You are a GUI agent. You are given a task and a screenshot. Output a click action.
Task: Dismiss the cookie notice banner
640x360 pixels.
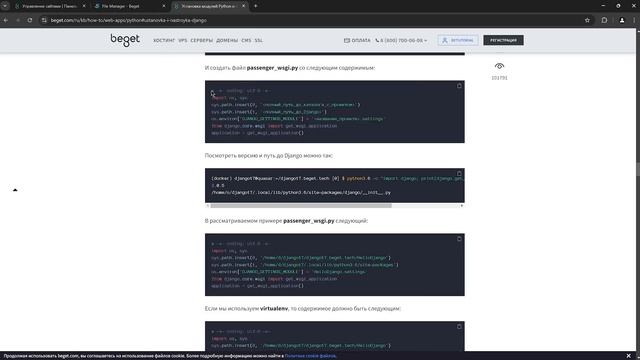(x=629, y=356)
